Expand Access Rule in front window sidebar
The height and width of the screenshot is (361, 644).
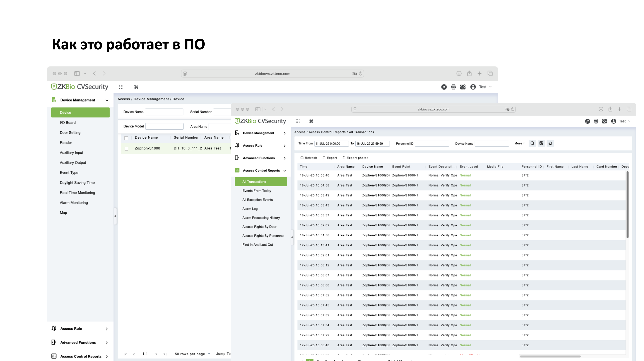285,146
